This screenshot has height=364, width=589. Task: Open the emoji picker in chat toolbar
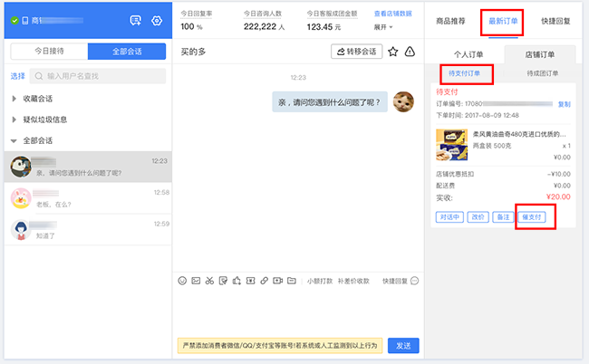(x=182, y=281)
